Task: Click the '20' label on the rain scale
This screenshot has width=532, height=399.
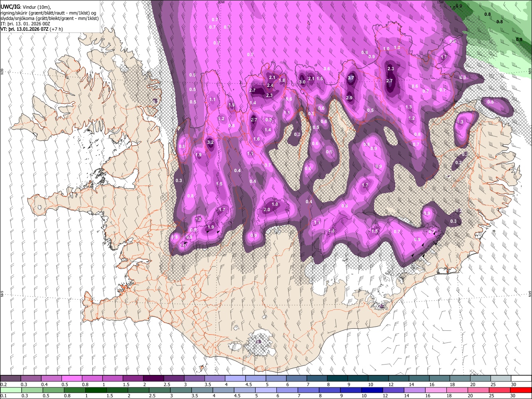Action: pyautogui.click(x=471, y=396)
